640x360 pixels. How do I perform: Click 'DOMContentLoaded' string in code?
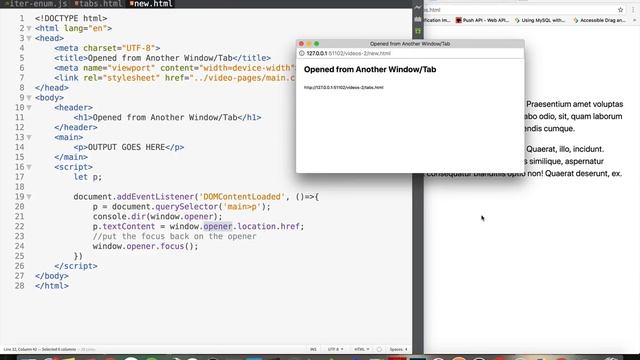242,197
